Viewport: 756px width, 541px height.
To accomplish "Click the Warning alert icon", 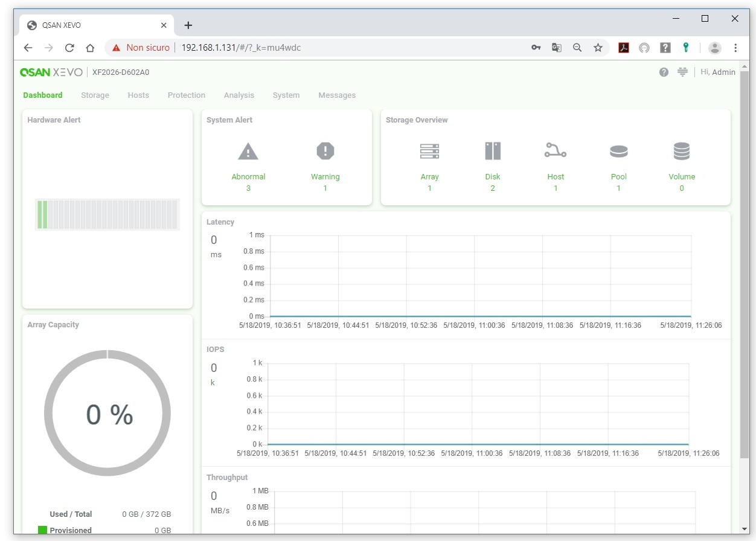I will 325,151.
